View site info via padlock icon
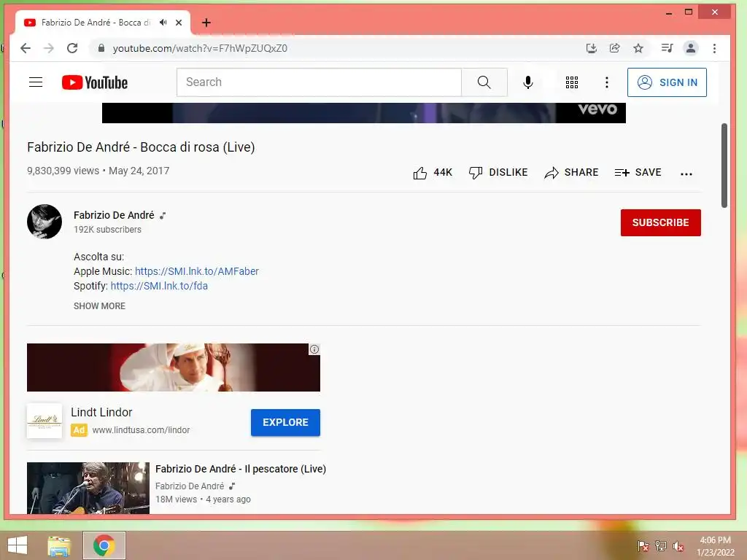This screenshot has height=560, width=747. 101,48
